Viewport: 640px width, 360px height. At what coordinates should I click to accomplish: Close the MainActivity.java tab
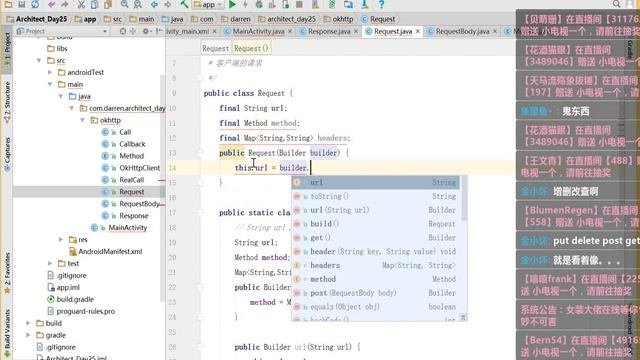point(290,31)
